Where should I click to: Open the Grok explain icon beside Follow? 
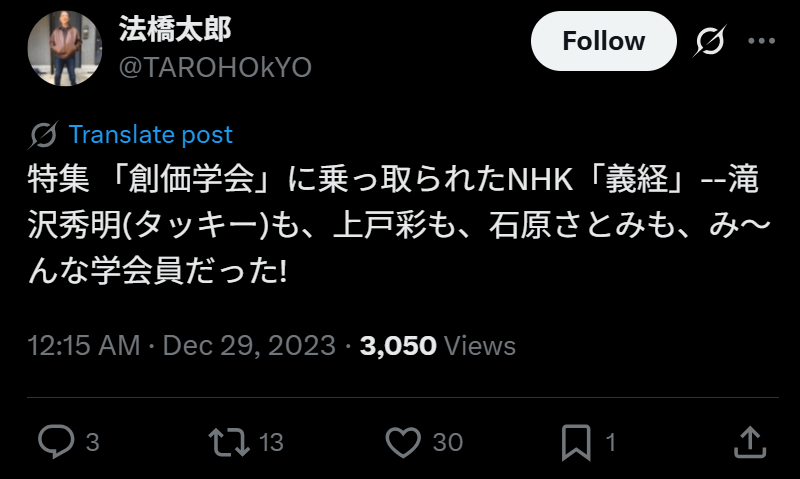point(709,41)
